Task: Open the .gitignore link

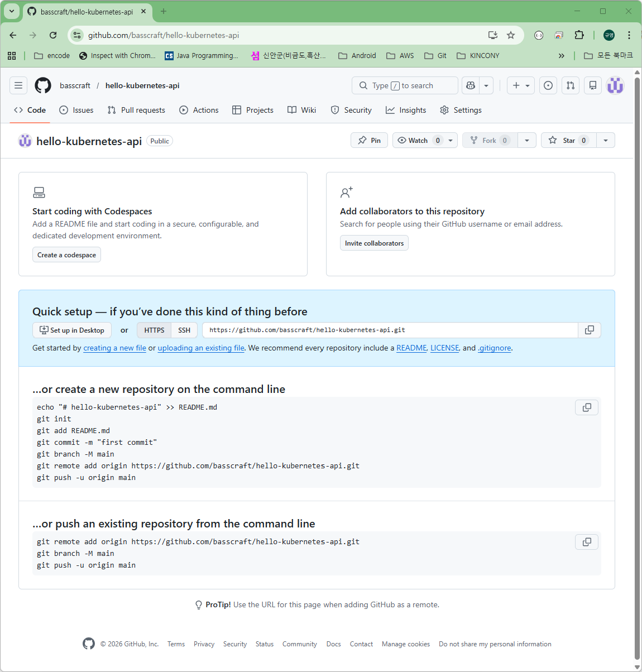Action: click(x=495, y=348)
